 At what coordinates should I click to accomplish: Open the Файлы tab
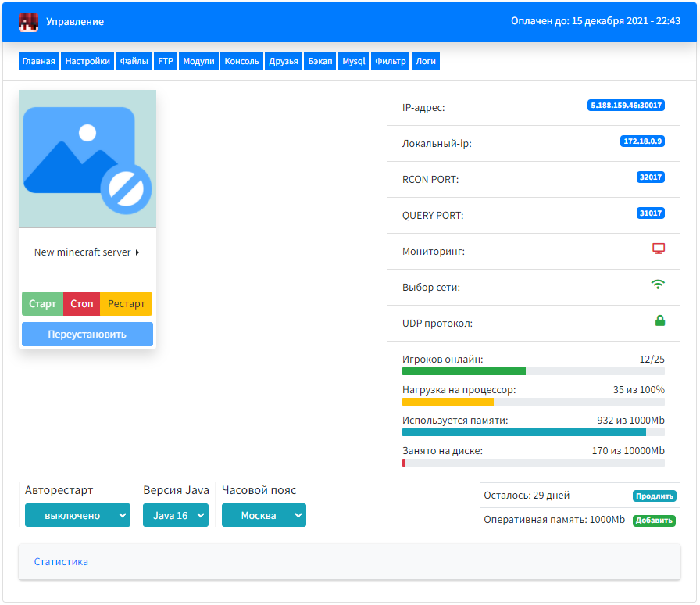click(134, 61)
